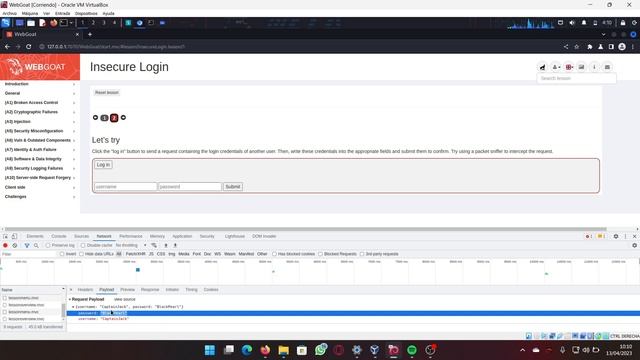Click the WebGoat home toggle icon
This screenshot has height=360, width=640.
point(542,67)
